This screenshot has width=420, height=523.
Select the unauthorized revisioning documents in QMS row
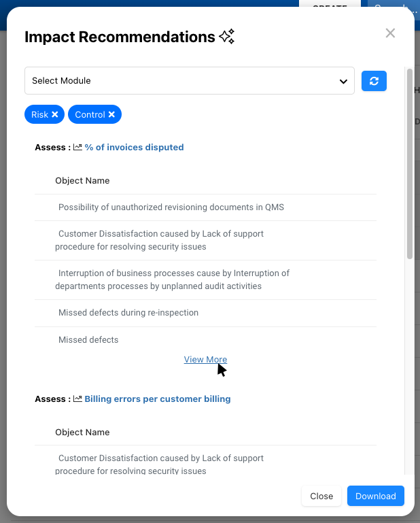tap(171, 207)
